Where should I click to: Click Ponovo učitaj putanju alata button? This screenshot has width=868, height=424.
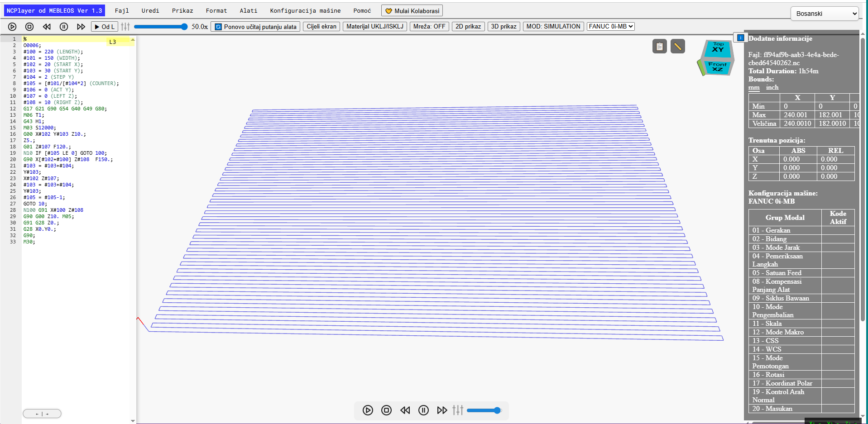pos(255,27)
